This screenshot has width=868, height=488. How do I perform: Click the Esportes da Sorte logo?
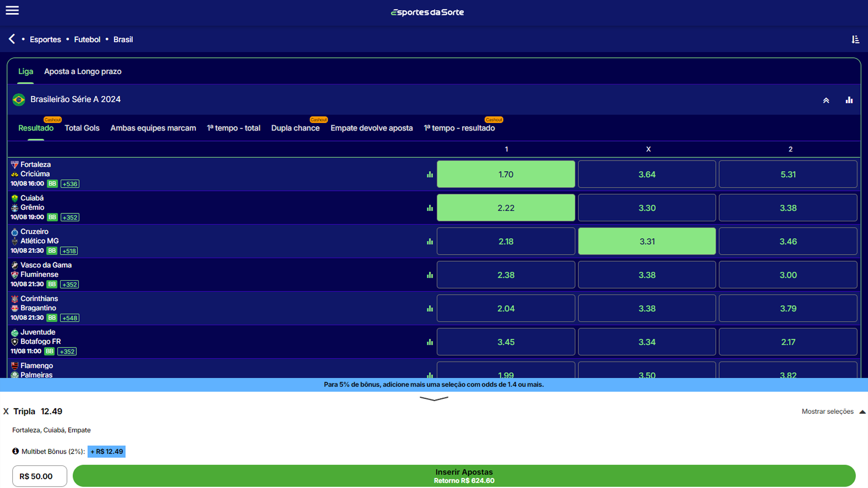[x=427, y=12]
